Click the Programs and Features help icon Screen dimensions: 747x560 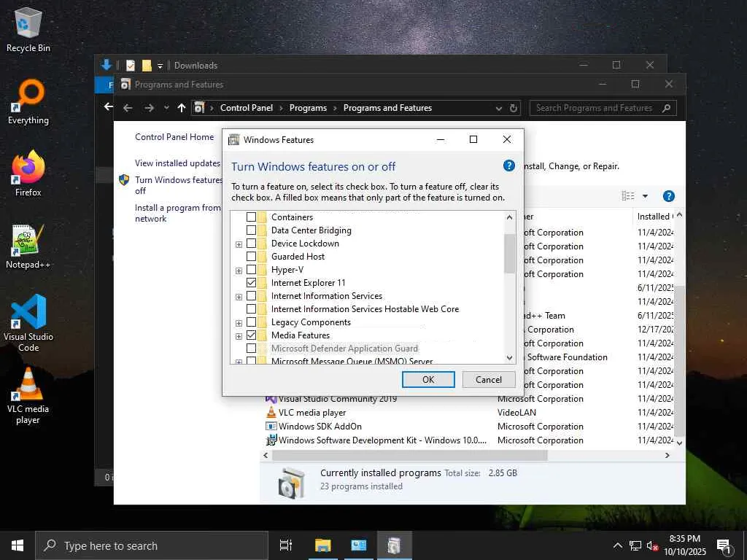(x=668, y=196)
